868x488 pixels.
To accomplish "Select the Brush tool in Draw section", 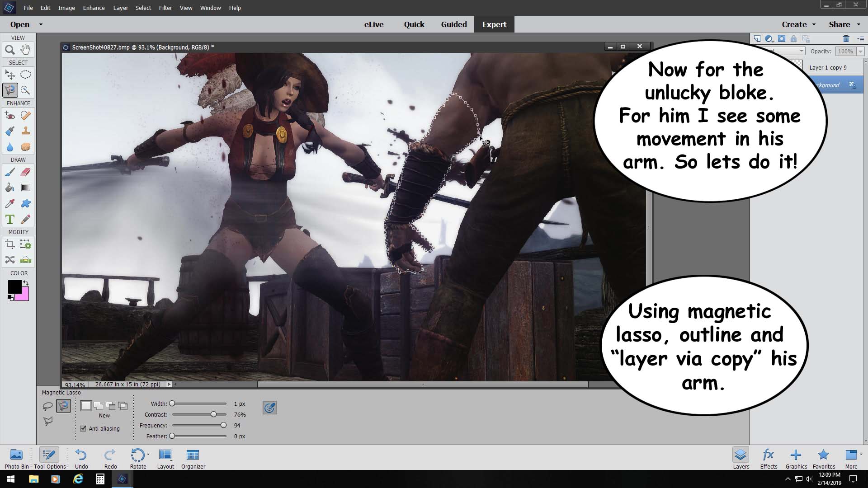I will tap(10, 172).
